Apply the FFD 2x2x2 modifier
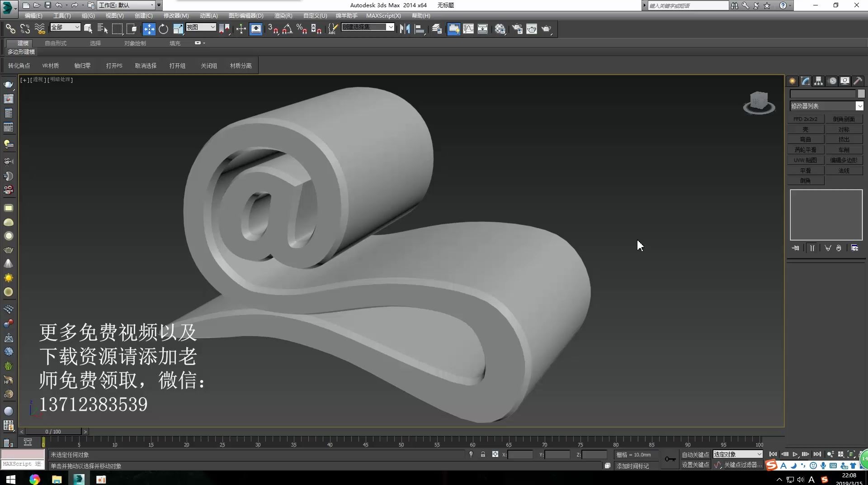868x485 pixels. click(805, 119)
